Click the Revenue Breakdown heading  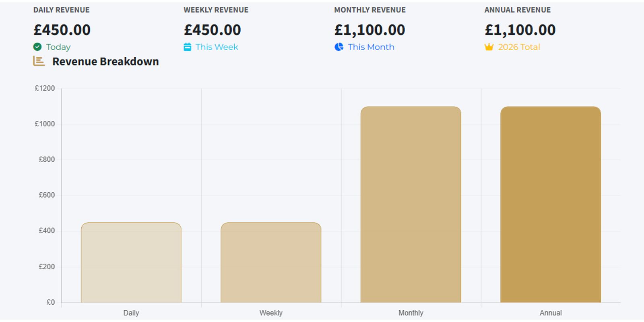click(x=105, y=62)
